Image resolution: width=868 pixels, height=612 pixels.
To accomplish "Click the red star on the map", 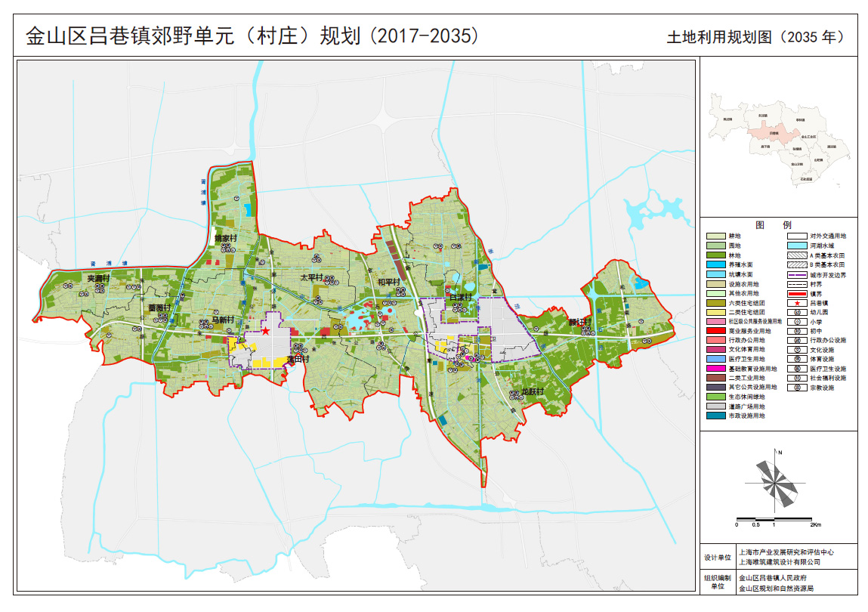I will (x=266, y=331).
